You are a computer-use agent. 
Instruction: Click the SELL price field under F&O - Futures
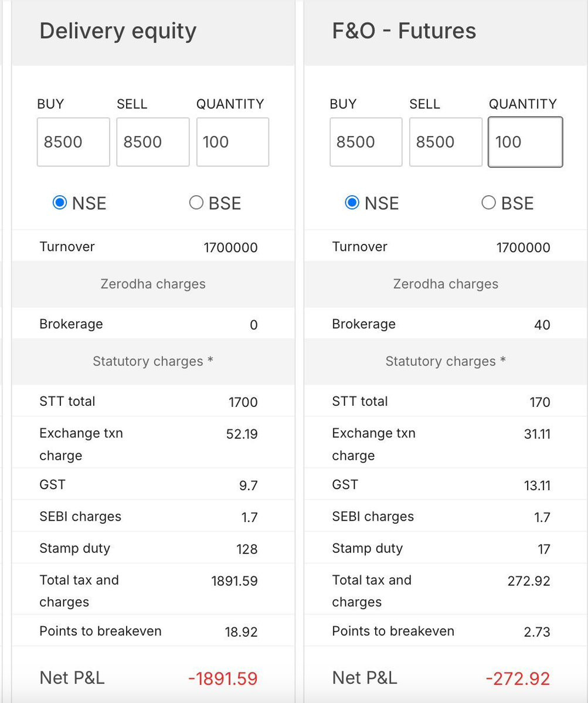coord(445,142)
